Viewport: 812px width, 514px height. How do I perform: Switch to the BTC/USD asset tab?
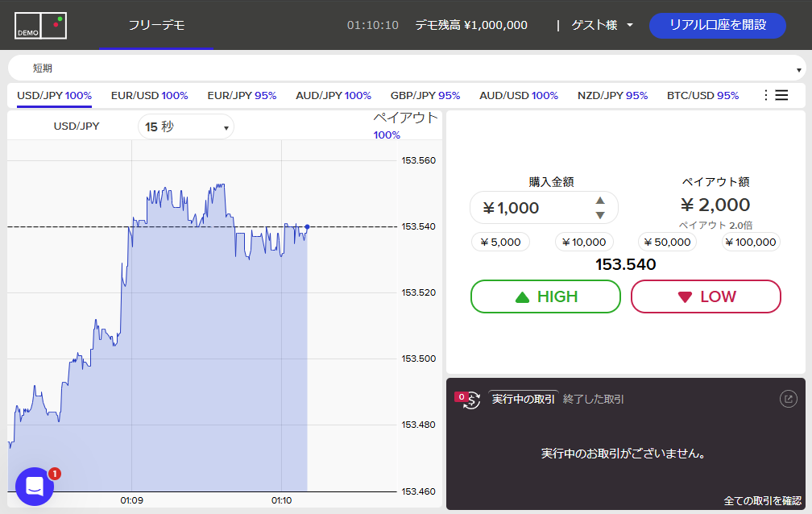(702, 95)
